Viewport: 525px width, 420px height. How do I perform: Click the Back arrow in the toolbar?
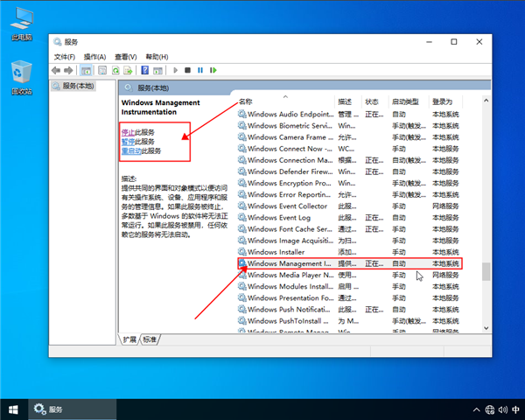click(x=56, y=70)
